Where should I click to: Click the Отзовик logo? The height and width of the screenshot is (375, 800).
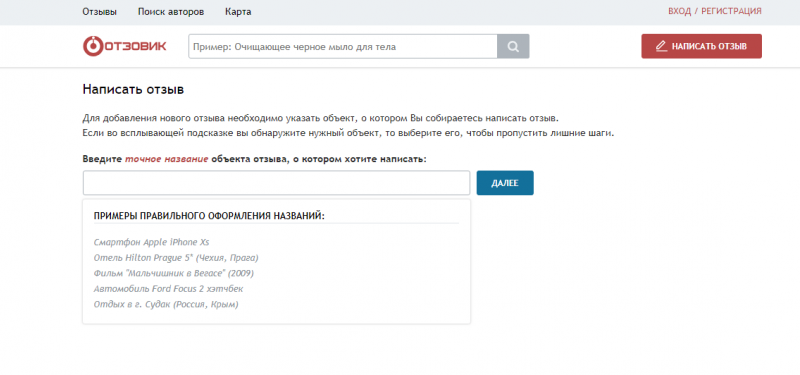(x=124, y=46)
